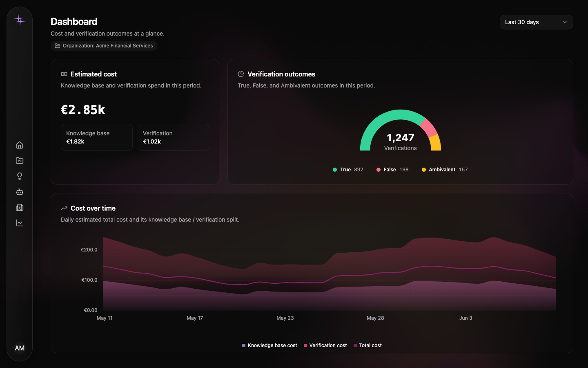Open the folder chart sidebar icon

(x=20, y=161)
